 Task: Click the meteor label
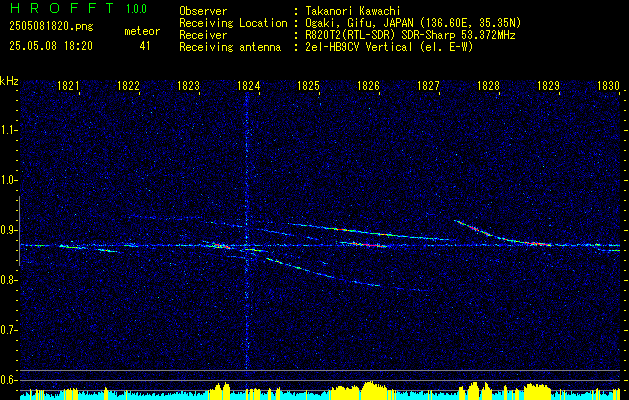point(142,31)
